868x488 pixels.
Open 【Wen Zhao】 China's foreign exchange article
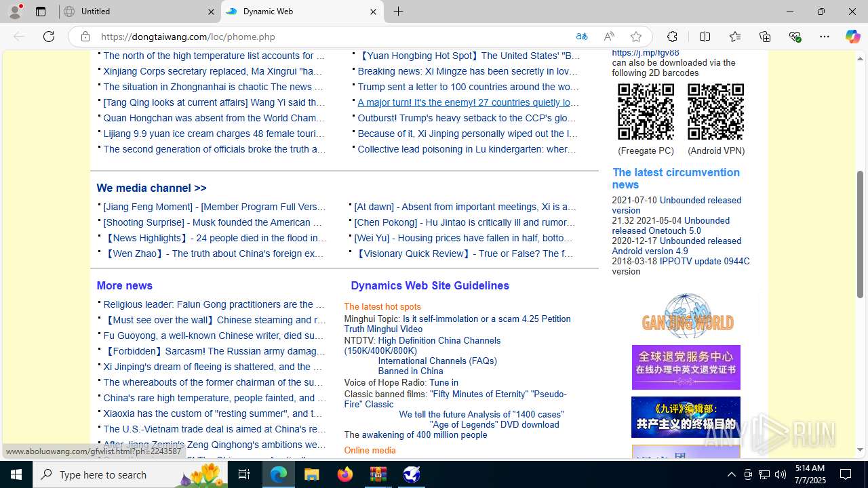pyautogui.click(x=214, y=253)
